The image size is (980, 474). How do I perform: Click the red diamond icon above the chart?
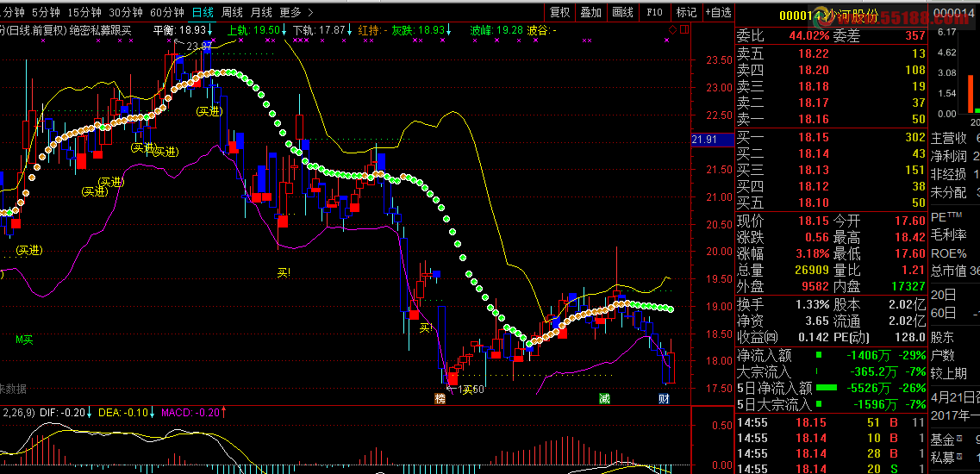point(672,29)
